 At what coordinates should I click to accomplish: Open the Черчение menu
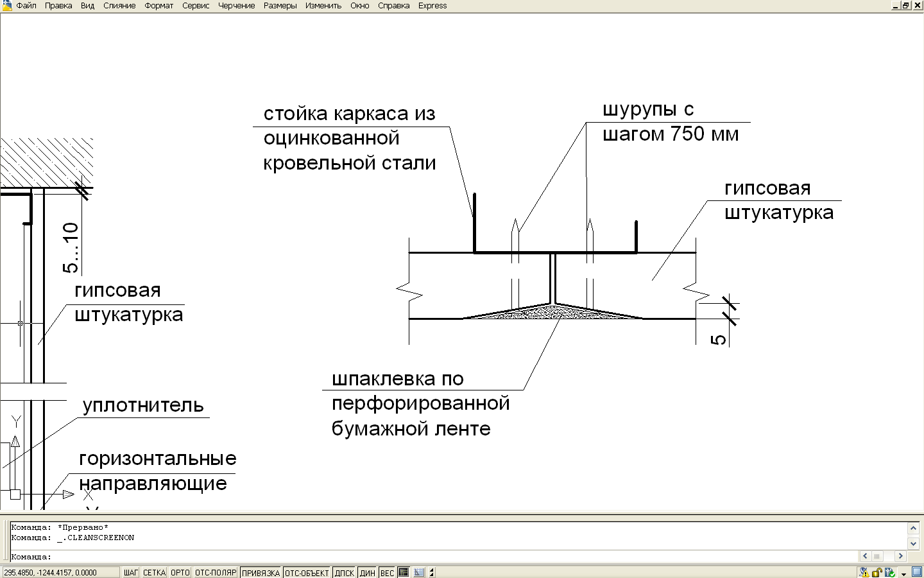pyautogui.click(x=236, y=6)
